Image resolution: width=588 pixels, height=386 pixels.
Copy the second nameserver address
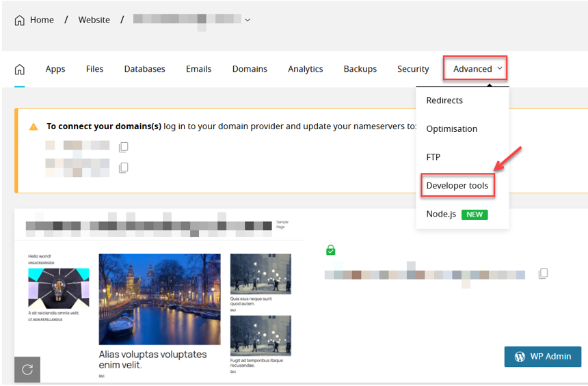pos(124,167)
